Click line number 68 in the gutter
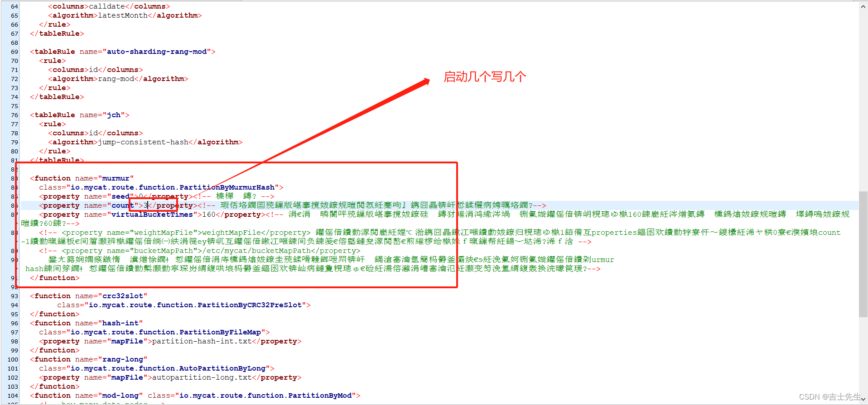 (x=14, y=43)
